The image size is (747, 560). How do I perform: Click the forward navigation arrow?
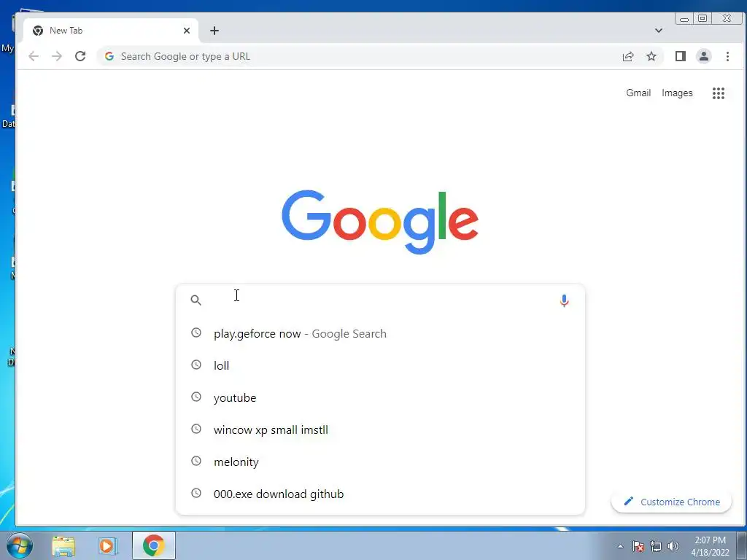pyautogui.click(x=57, y=56)
